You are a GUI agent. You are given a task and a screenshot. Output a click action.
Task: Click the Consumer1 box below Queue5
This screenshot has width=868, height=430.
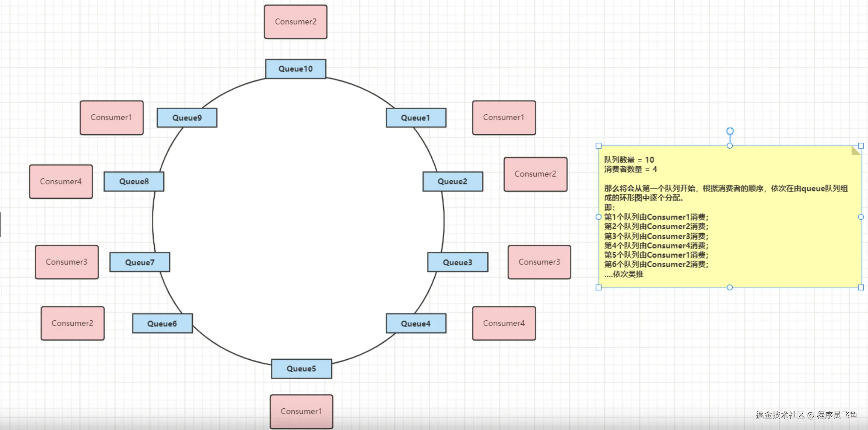(301, 411)
